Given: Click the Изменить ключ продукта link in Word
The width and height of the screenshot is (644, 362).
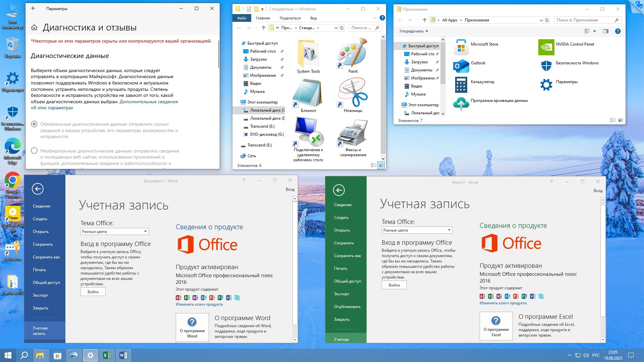Looking at the screenshot, I should pyautogui.click(x=199, y=304).
